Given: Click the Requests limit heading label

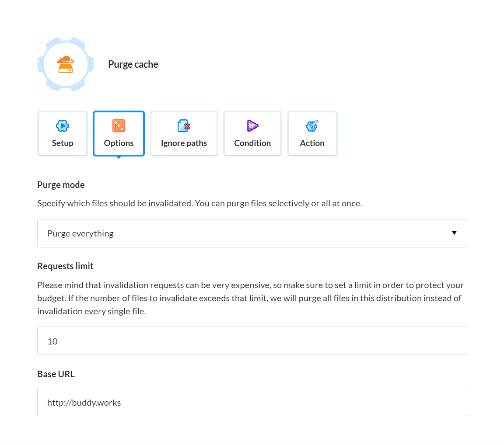Looking at the screenshot, I should click(65, 266).
